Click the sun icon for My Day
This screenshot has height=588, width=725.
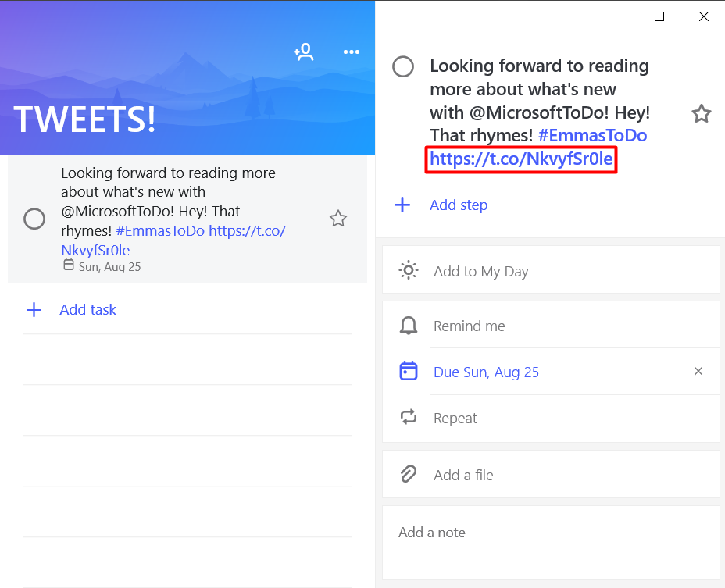408,271
